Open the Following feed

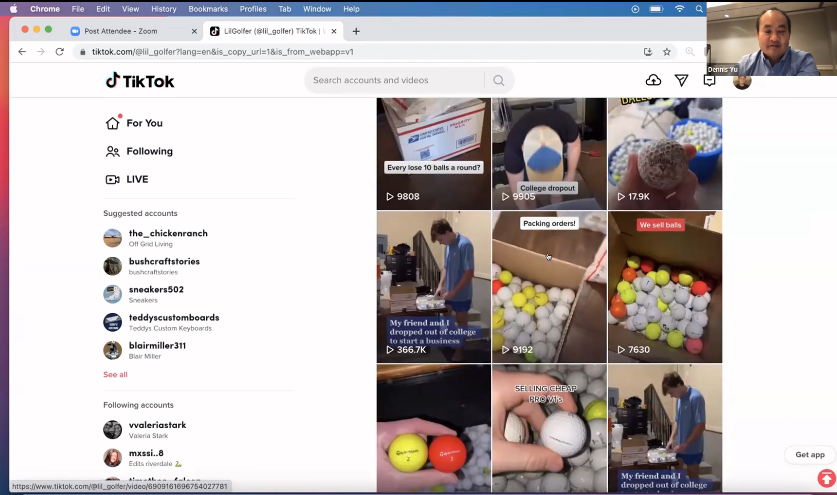(139, 151)
